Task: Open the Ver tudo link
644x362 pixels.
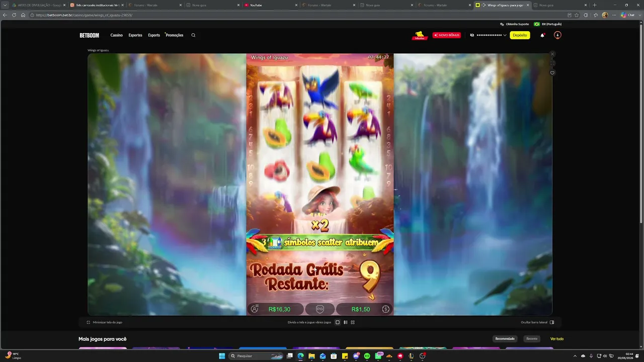Action: [557, 339]
